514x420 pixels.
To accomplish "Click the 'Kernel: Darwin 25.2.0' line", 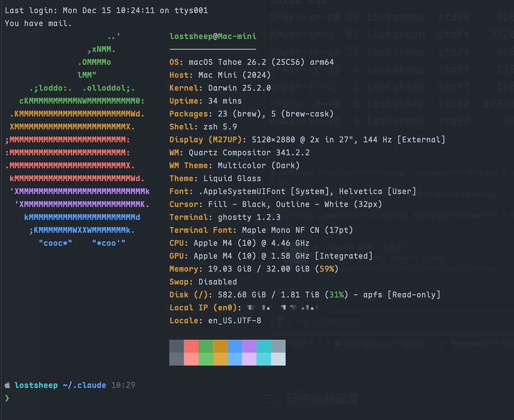I will pyautogui.click(x=220, y=88).
